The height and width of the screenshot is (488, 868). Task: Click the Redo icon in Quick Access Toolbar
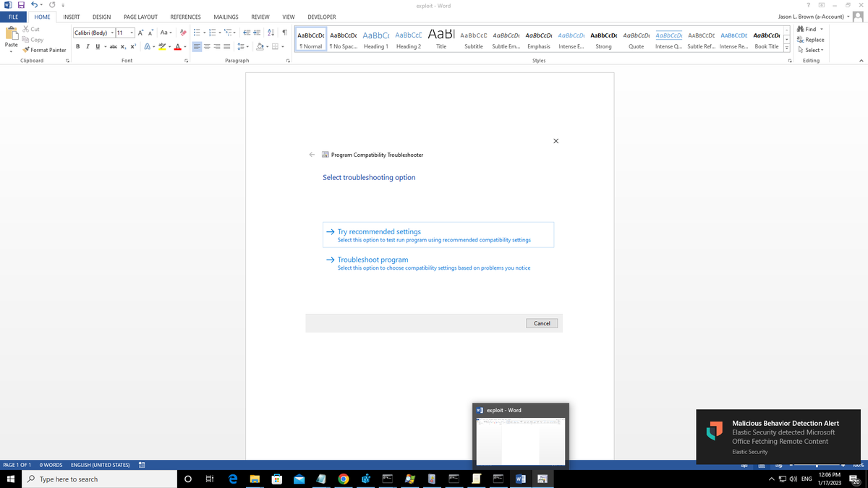click(52, 6)
